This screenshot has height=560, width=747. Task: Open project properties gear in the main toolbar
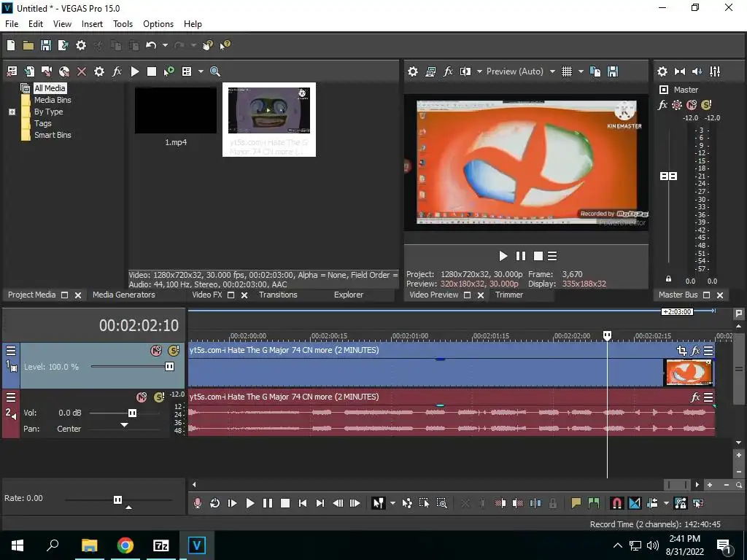(x=81, y=45)
